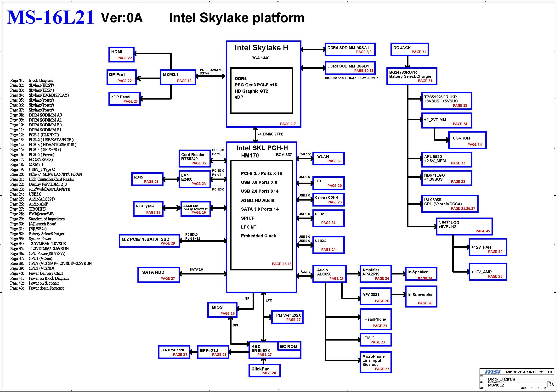Click the DP Port block

click(x=121, y=78)
